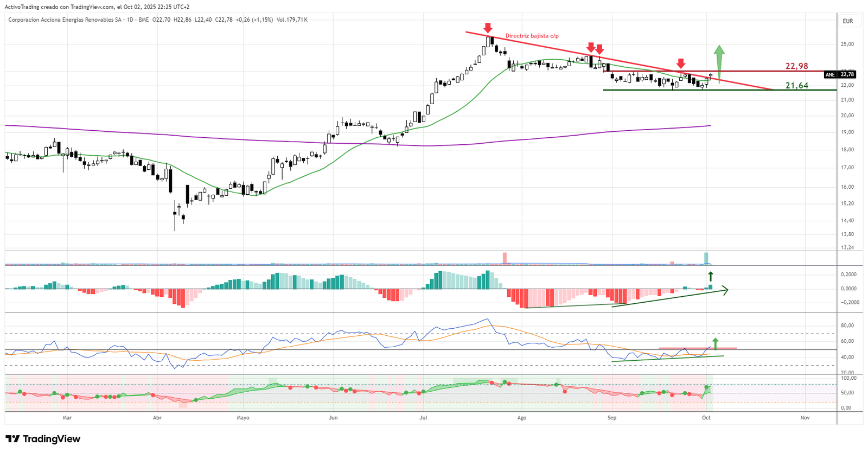Click the Corporacion Acciona Energias Renovables symbol title
Viewport: 868px width, 453px height.
(x=65, y=20)
